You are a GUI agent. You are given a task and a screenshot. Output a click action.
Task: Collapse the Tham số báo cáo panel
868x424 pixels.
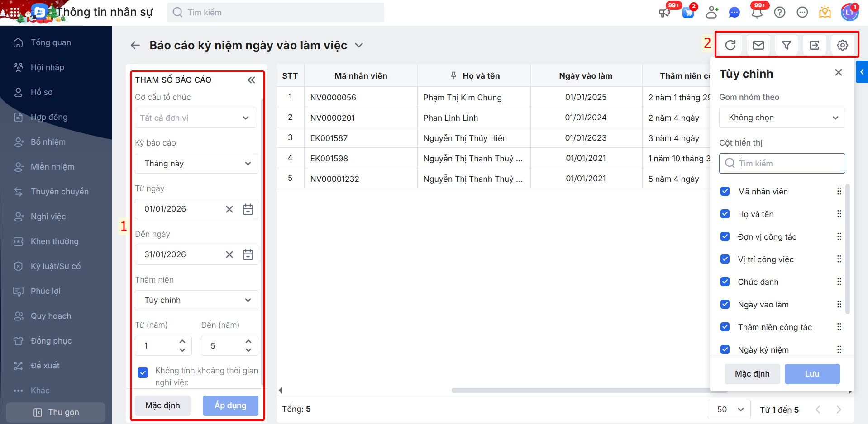click(x=251, y=80)
